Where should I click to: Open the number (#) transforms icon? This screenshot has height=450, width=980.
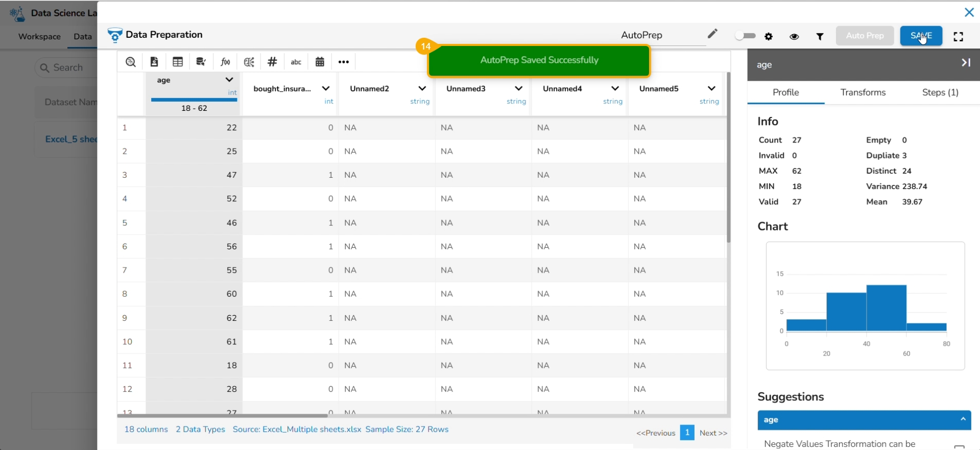click(x=272, y=62)
